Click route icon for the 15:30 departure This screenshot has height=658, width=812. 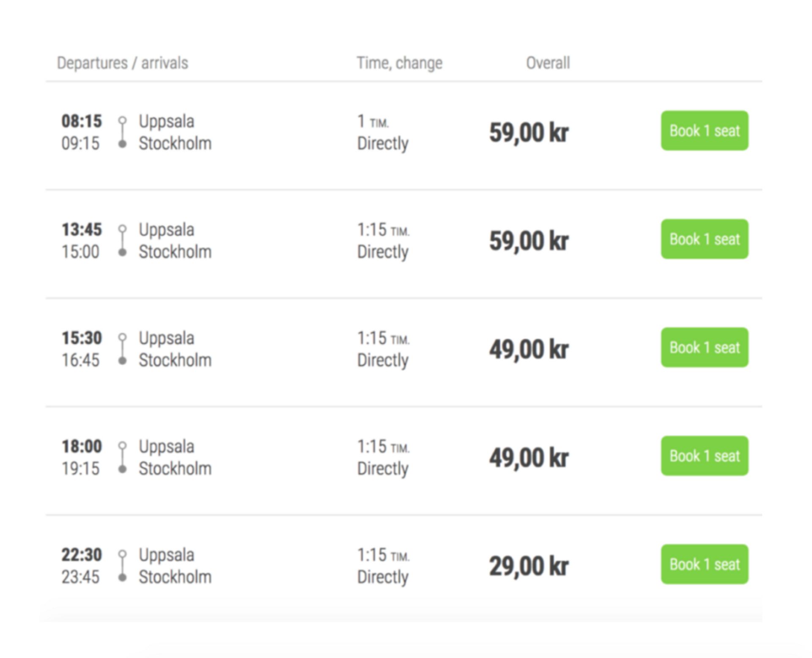point(122,349)
